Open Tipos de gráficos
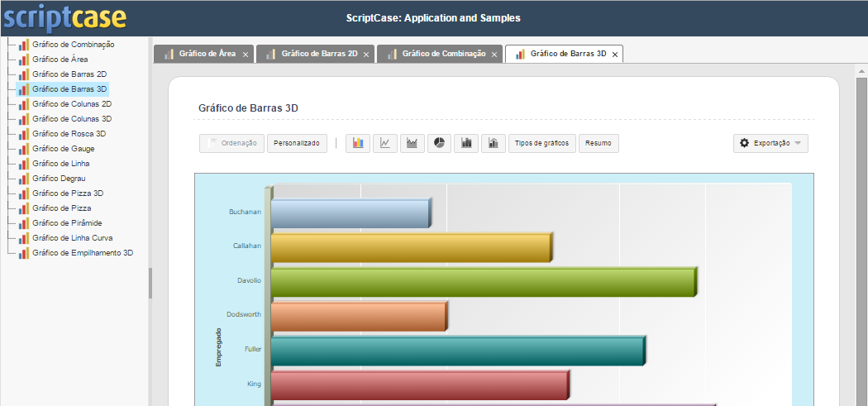 (x=541, y=143)
